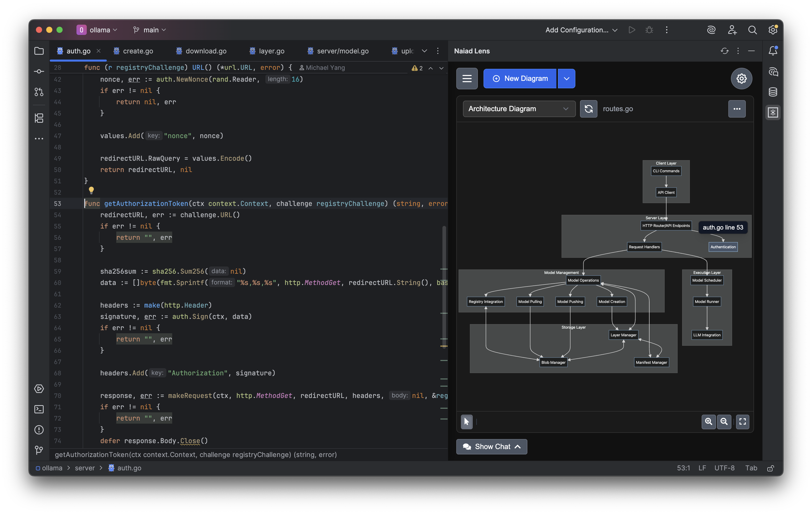
Task: Click the Authentication node in diagram
Action: (x=723, y=247)
